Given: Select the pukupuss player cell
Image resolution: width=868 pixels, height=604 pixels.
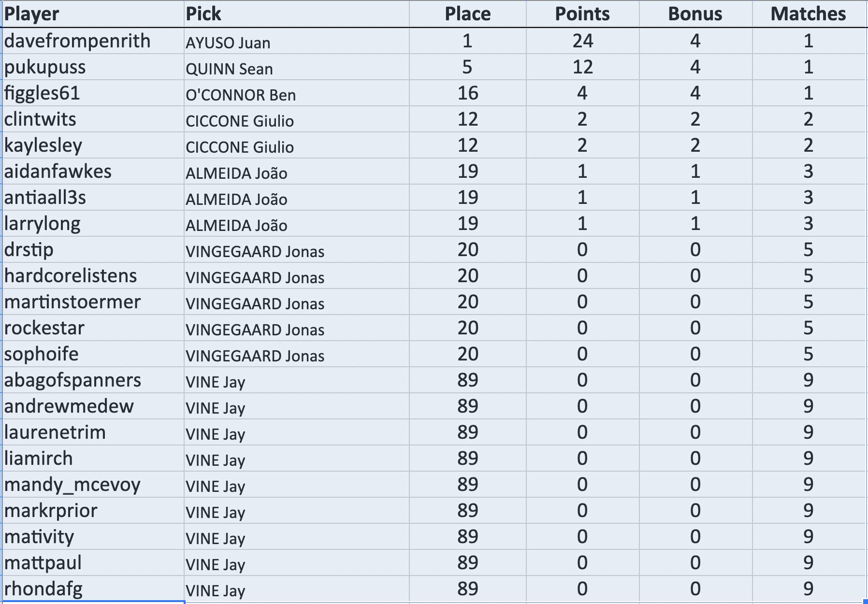Looking at the screenshot, I should [x=45, y=67].
